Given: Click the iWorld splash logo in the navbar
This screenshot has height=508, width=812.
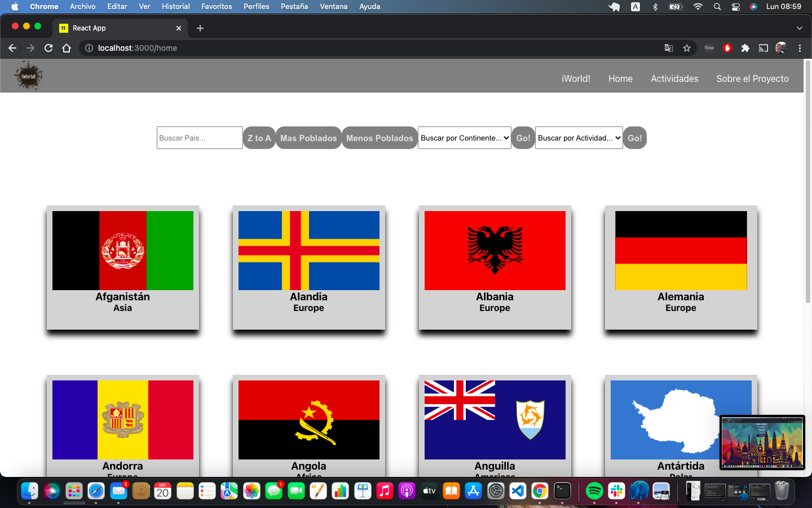Looking at the screenshot, I should 28,75.
